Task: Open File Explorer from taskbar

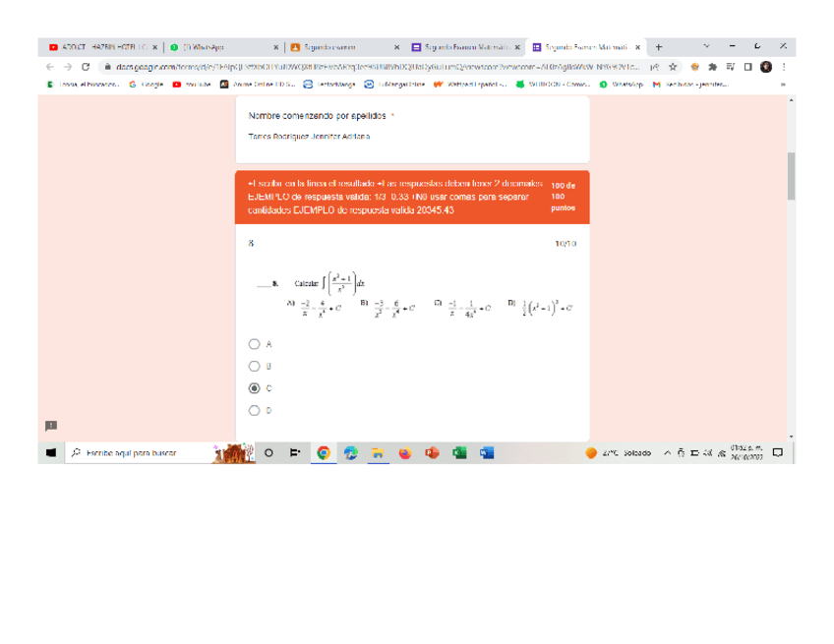Action: pyautogui.click(x=378, y=452)
